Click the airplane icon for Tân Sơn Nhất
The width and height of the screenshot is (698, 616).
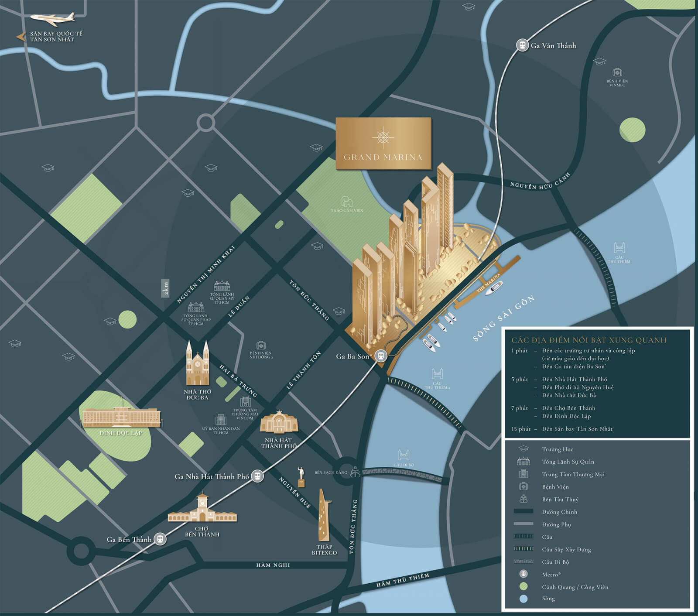53,19
